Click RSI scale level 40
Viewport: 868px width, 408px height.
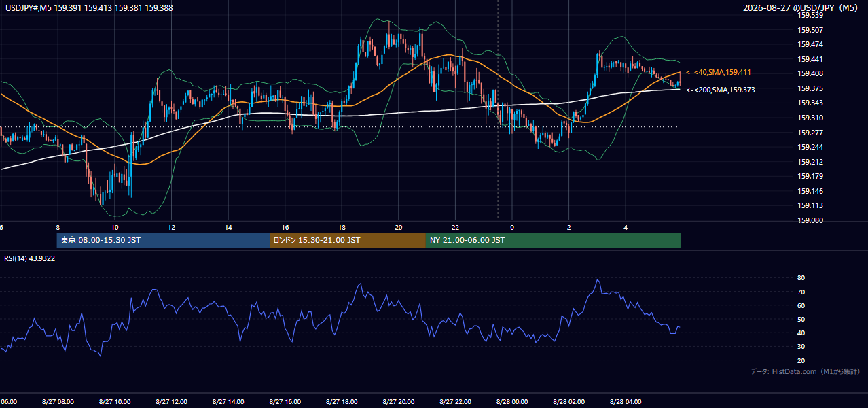pyautogui.click(x=801, y=333)
